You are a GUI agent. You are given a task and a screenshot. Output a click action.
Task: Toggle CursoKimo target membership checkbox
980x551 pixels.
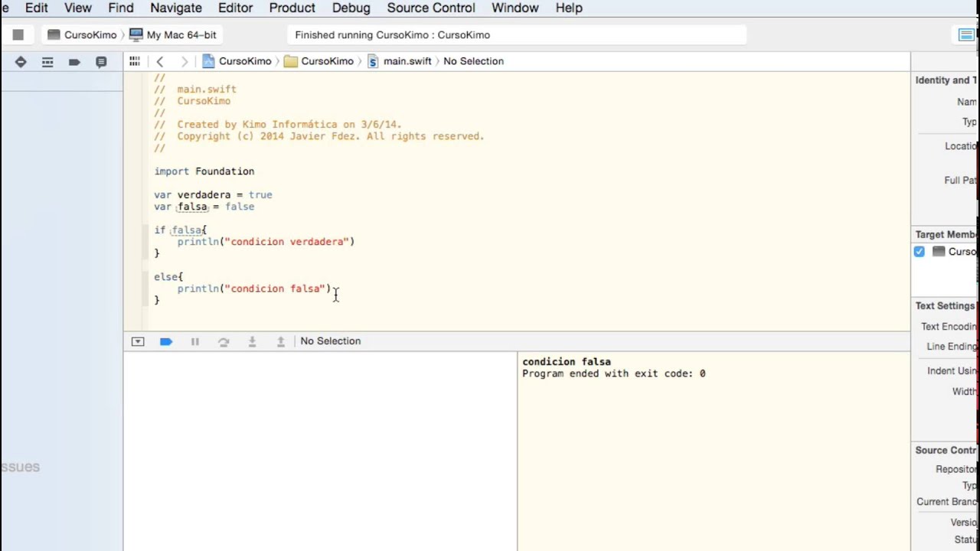click(x=919, y=252)
